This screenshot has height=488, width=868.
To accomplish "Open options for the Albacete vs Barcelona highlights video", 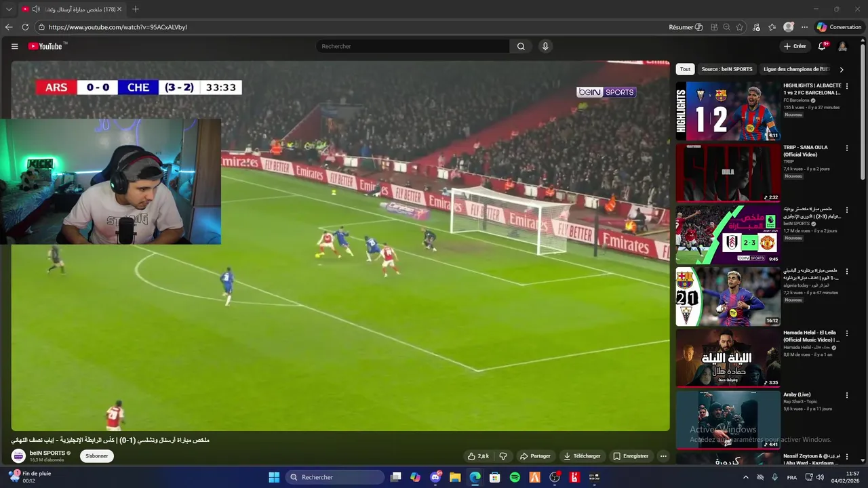I will pyautogui.click(x=846, y=86).
